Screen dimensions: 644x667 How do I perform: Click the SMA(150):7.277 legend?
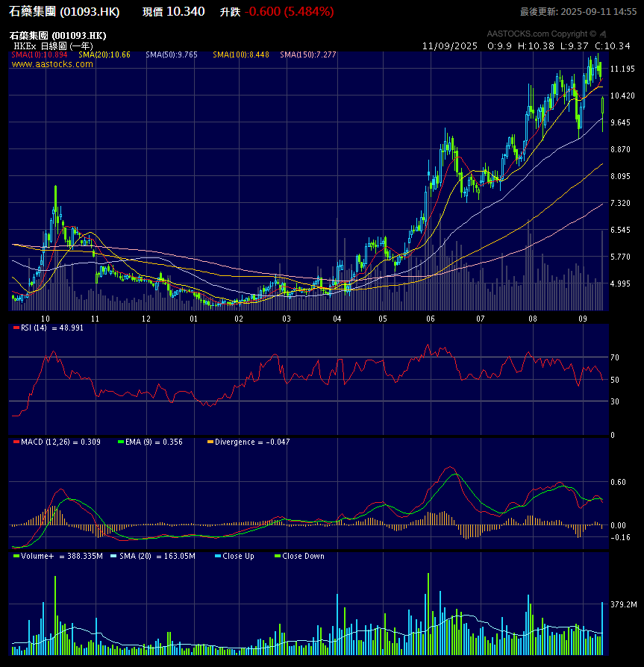pyautogui.click(x=308, y=54)
